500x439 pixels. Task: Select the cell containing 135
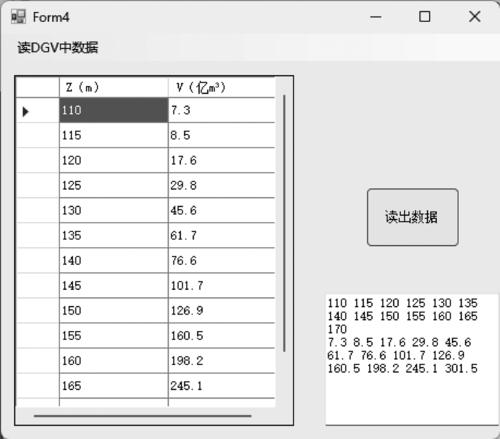pyautogui.click(x=114, y=236)
